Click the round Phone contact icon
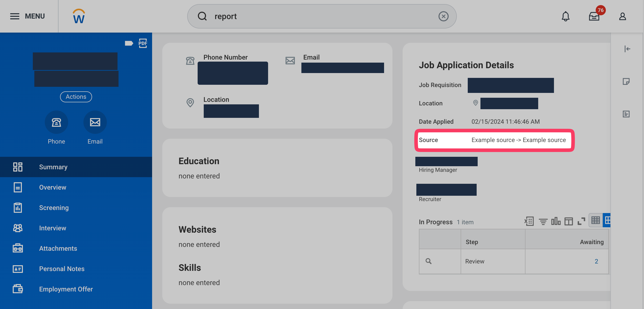 (56, 122)
